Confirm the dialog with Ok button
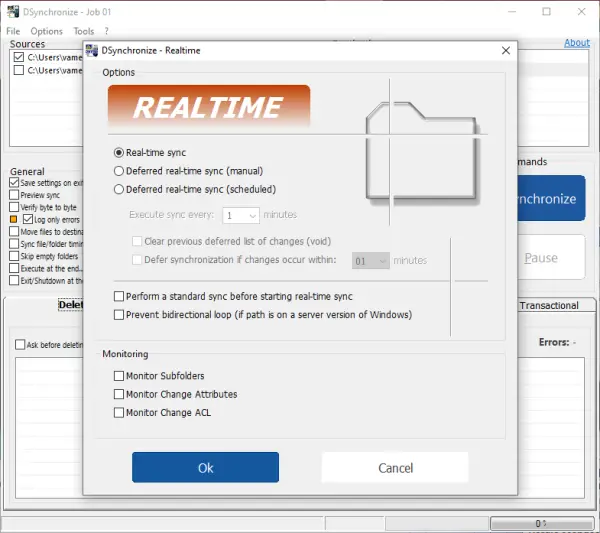Image resolution: width=600 pixels, height=533 pixels. point(205,468)
